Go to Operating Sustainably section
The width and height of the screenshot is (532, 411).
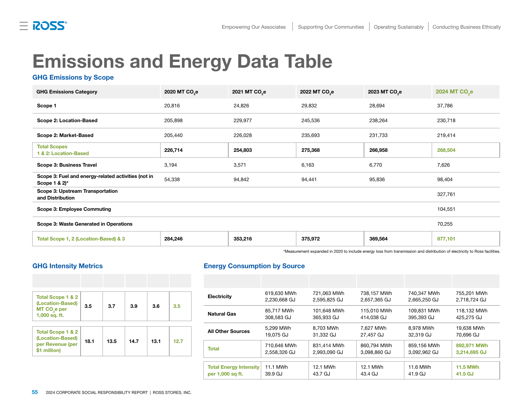point(399,27)
